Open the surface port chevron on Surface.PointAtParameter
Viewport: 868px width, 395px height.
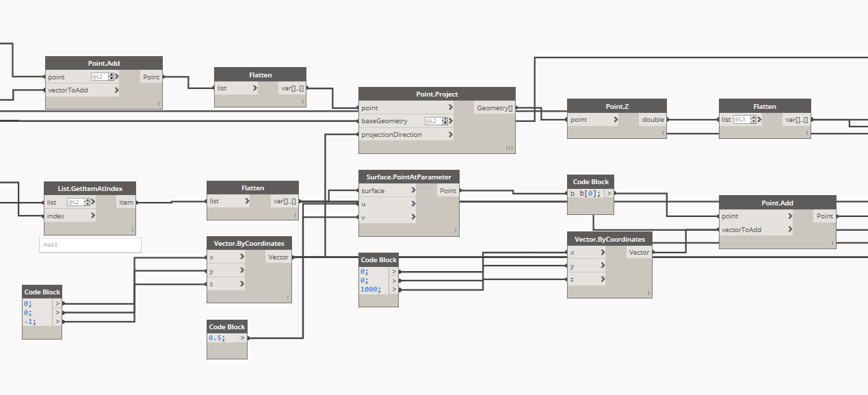point(413,191)
